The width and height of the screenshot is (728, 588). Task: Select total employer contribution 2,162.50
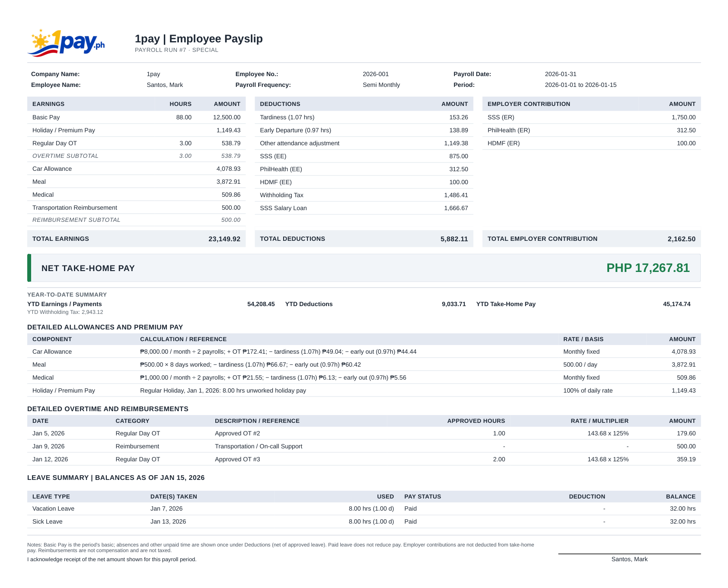tap(681, 239)
